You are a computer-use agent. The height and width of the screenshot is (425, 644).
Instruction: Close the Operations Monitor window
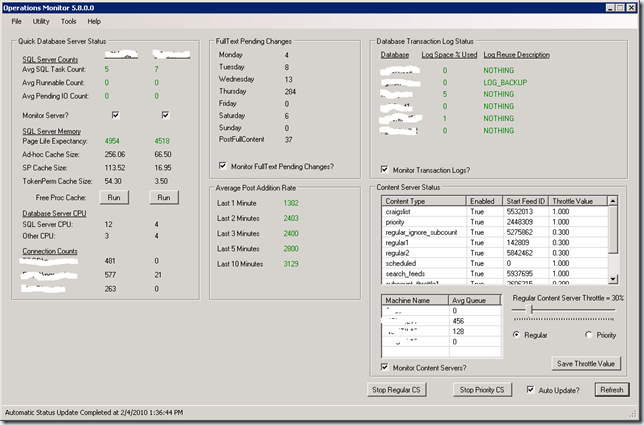631,7
